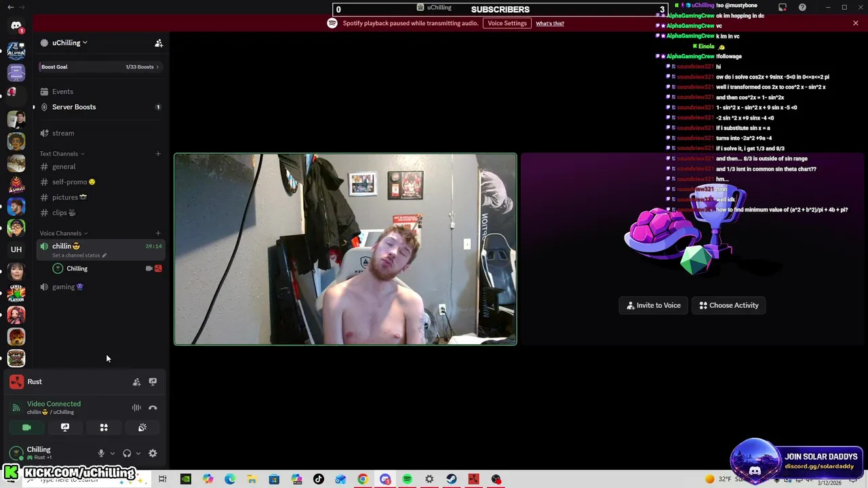Toggle camera off button
The height and width of the screenshot is (488, 868).
26,428
